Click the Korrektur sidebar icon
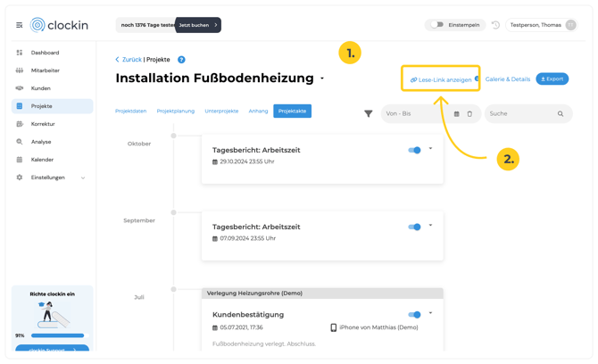Viewport: 598px width, 364px height. point(20,124)
